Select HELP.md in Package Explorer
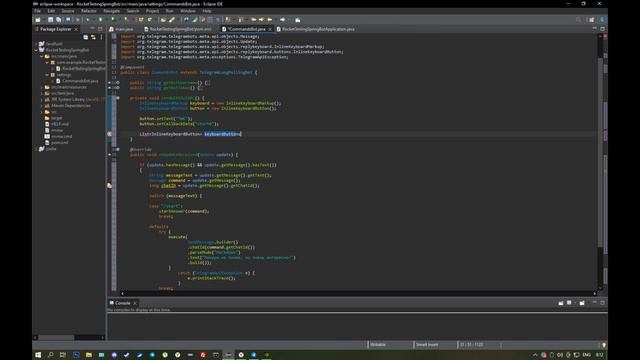This screenshot has width=640, height=360. coord(56,124)
